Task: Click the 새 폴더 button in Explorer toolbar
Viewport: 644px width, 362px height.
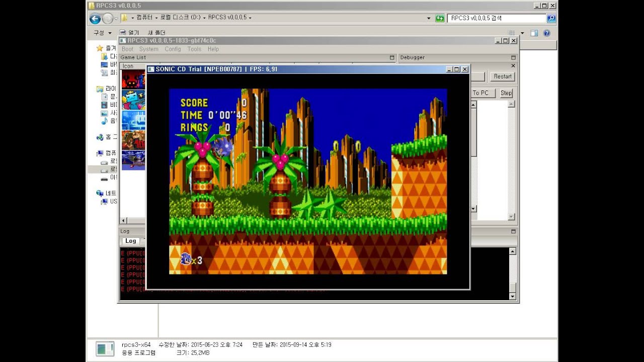Action: click(156, 33)
